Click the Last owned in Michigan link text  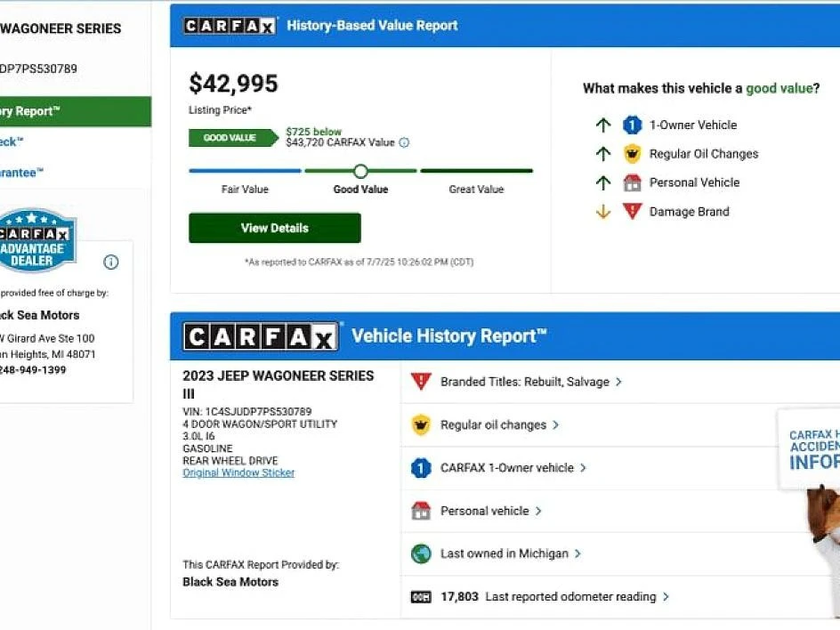click(x=505, y=553)
